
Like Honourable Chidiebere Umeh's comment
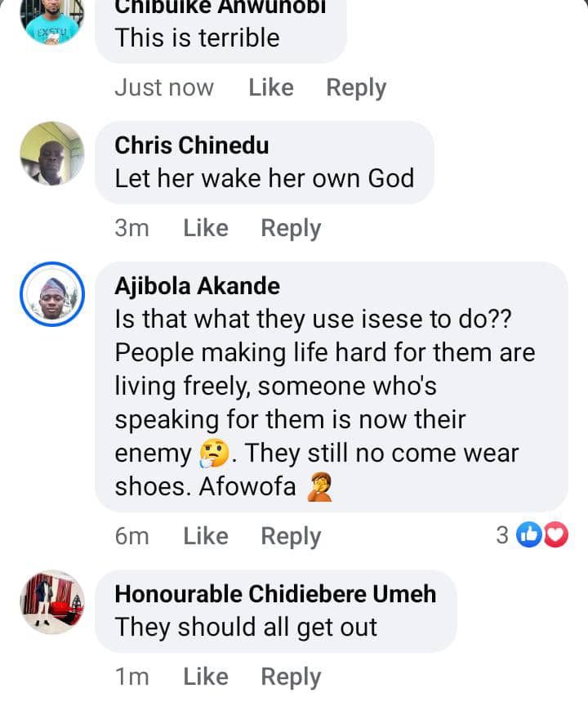205,677
